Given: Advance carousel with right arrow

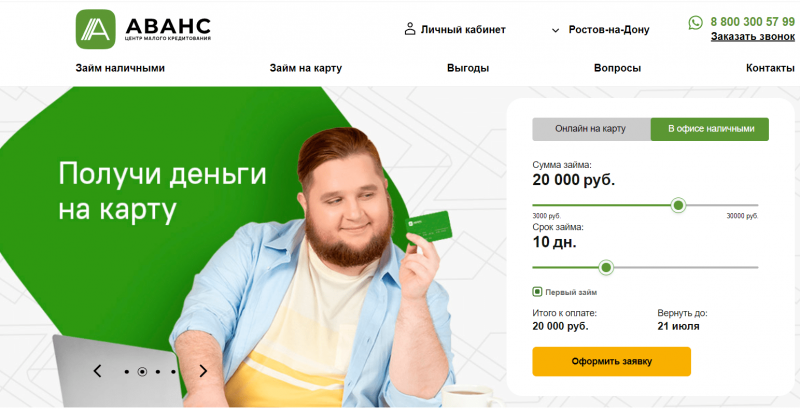Looking at the screenshot, I should point(203,371).
